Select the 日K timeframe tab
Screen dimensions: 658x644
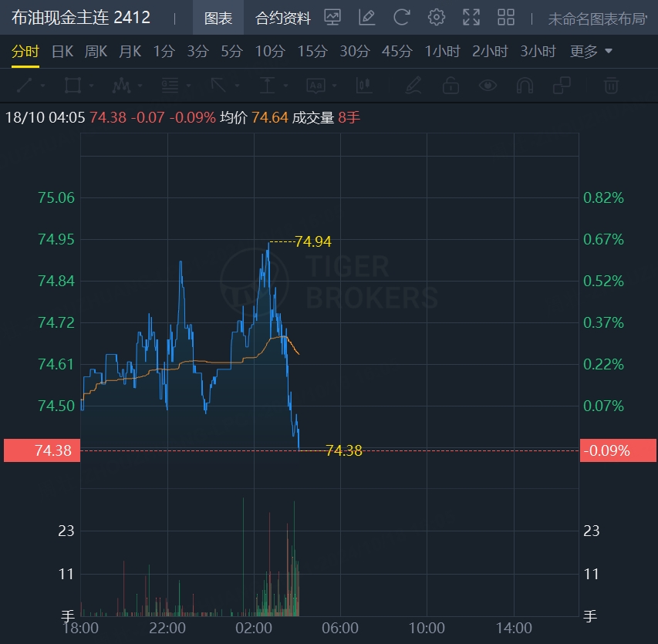click(62, 51)
